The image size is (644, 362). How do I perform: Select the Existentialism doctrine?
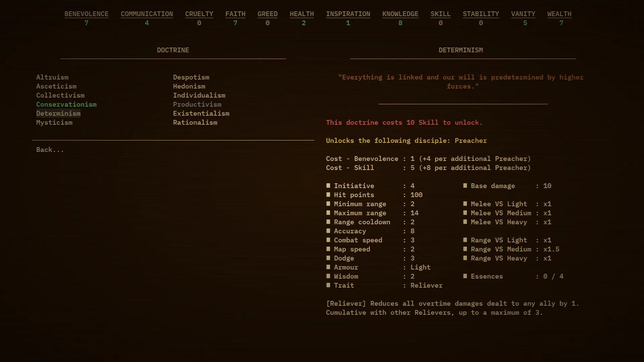[x=201, y=113]
